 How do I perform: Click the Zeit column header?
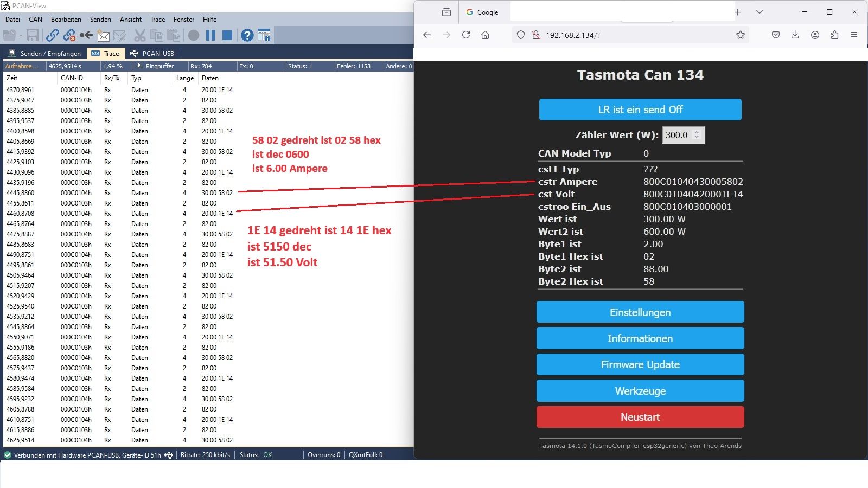point(30,78)
